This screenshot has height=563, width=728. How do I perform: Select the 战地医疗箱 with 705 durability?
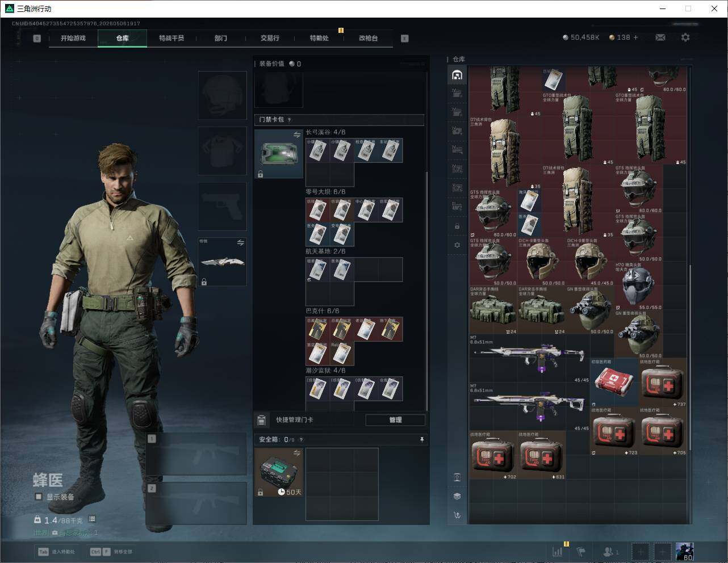[663, 431]
